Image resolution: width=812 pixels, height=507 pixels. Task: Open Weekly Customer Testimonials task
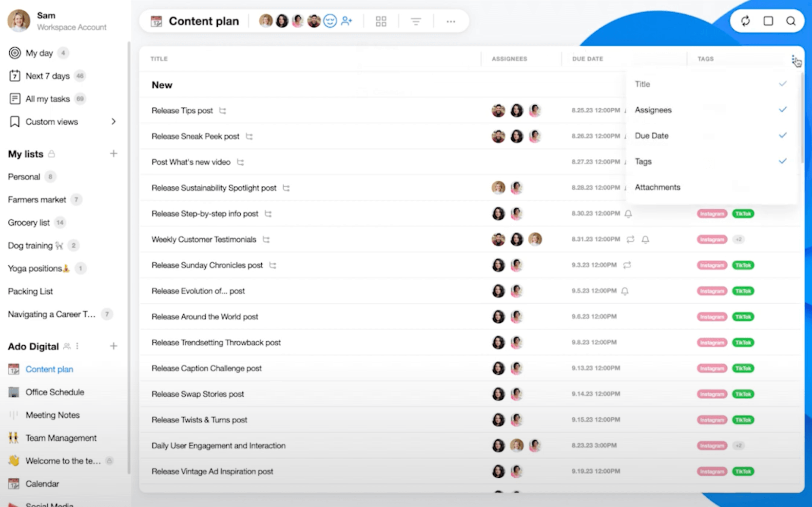click(x=204, y=239)
